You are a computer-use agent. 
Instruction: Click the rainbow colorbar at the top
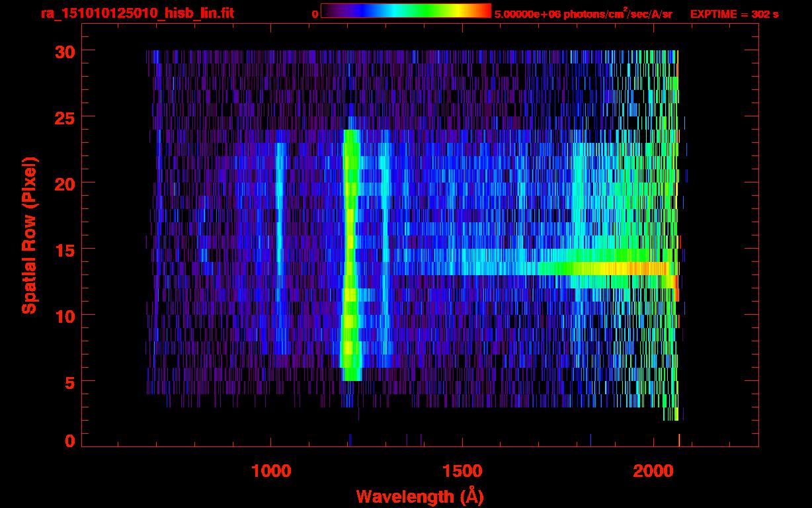pyautogui.click(x=405, y=11)
